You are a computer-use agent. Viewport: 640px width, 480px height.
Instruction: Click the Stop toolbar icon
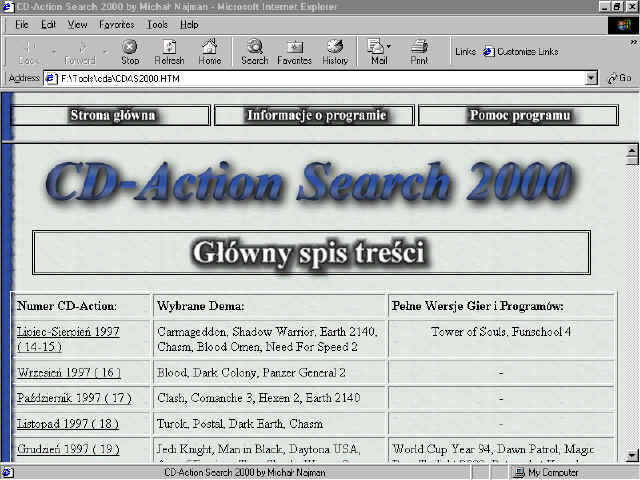(130, 51)
